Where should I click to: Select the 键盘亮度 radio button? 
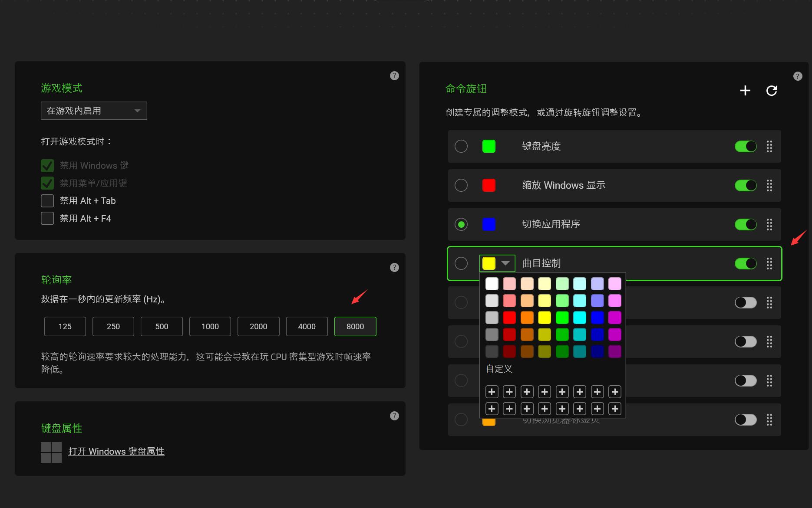click(461, 147)
